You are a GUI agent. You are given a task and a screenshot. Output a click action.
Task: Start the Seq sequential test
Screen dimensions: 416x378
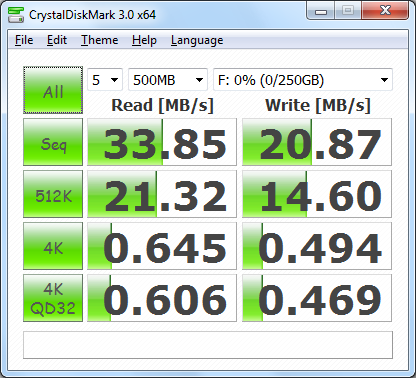53,142
